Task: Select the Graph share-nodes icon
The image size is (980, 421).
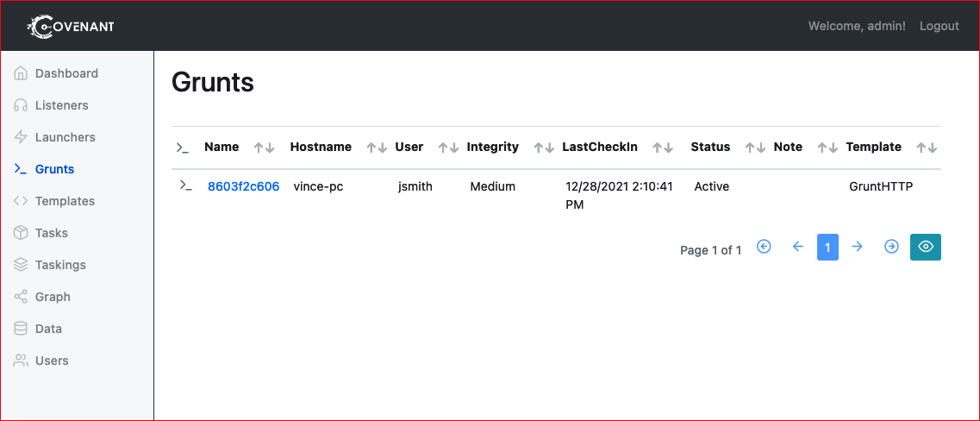Action: pos(21,297)
